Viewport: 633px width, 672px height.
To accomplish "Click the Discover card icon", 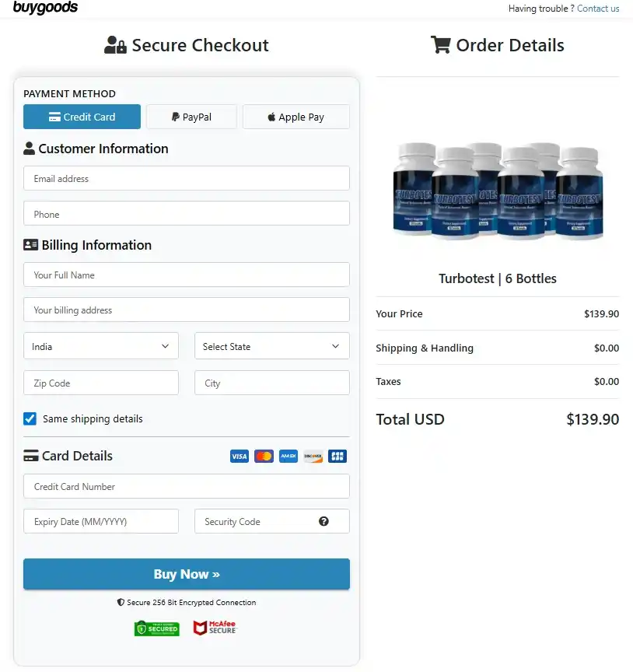I will click(313, 456).
